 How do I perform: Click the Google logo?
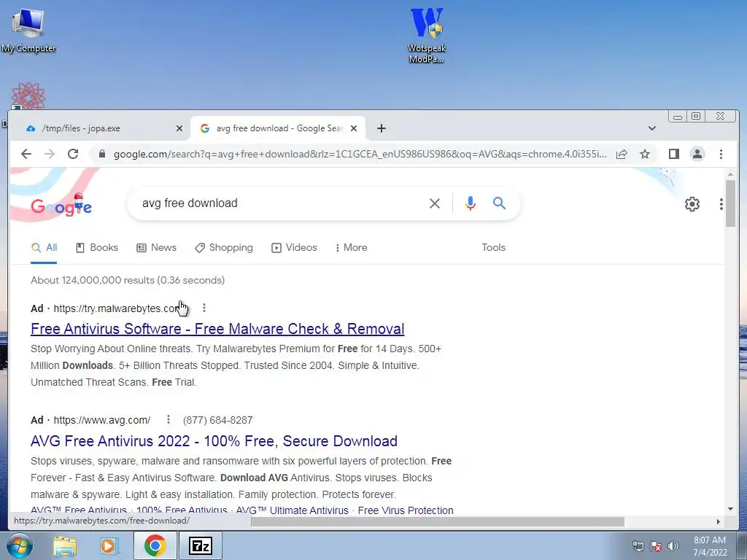[x=61, y=205]
